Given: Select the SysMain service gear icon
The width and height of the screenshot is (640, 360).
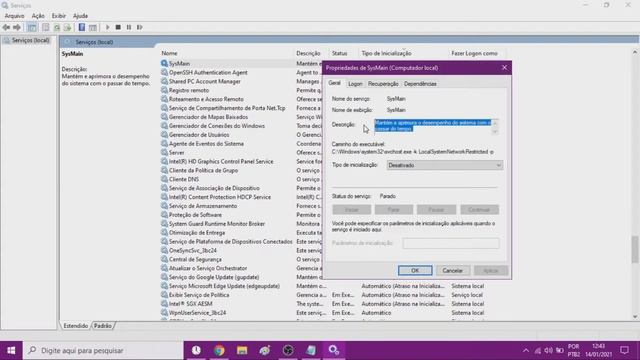Looking at the screenshot, I should (164, 64).
